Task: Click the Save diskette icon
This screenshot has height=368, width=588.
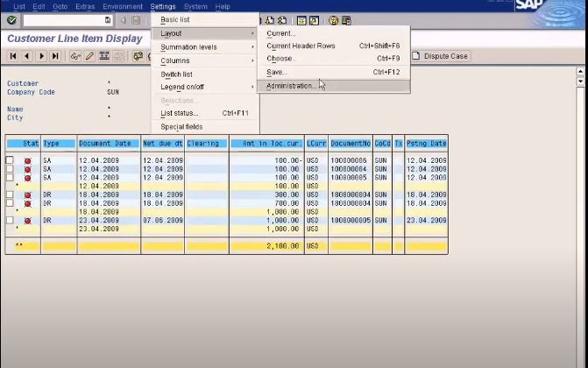Action: 136,20
